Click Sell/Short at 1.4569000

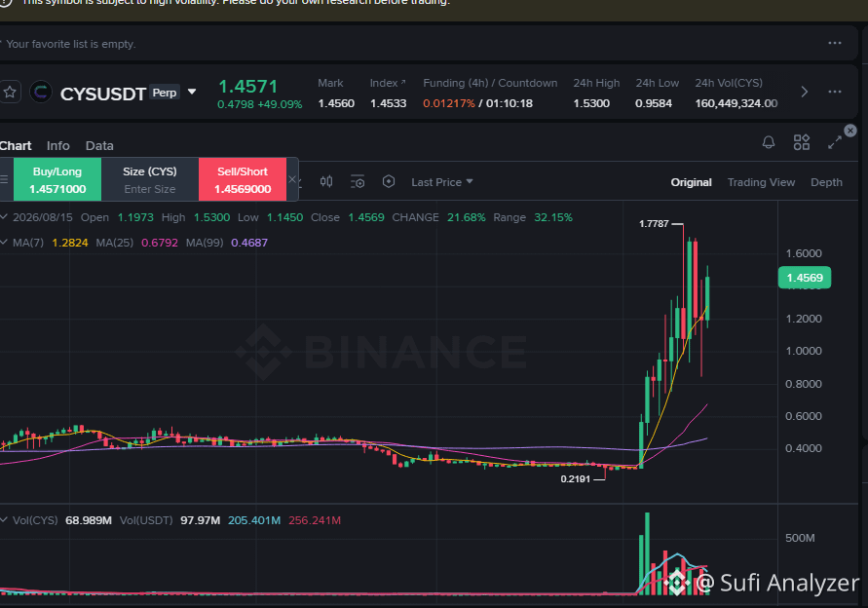point(243,180)
